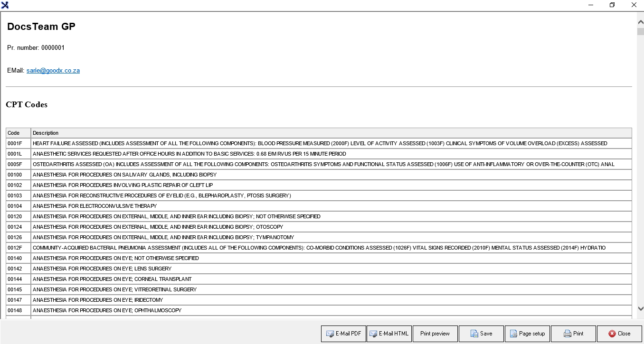
Task: Restore down the report window
Action: click(612, 5)
